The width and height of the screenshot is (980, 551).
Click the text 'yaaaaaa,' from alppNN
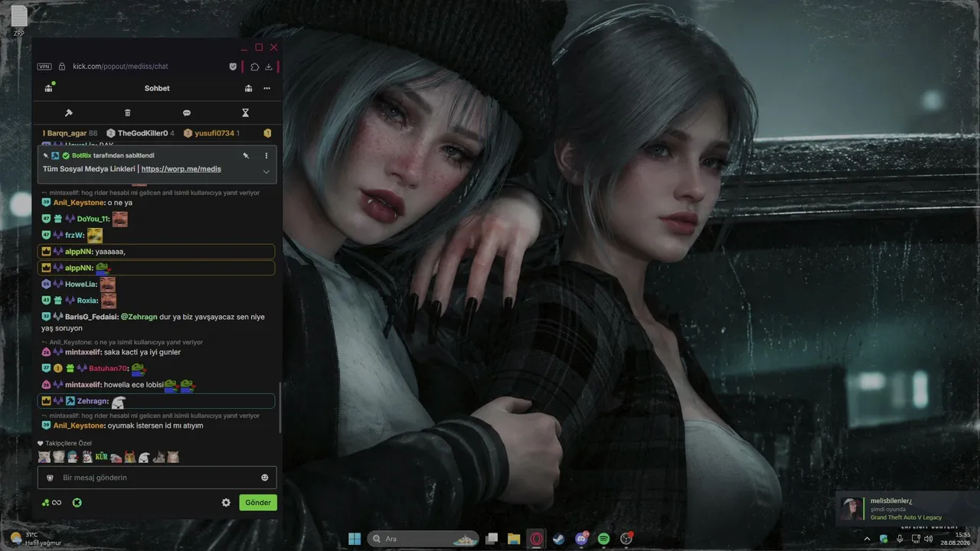[110, 251]
